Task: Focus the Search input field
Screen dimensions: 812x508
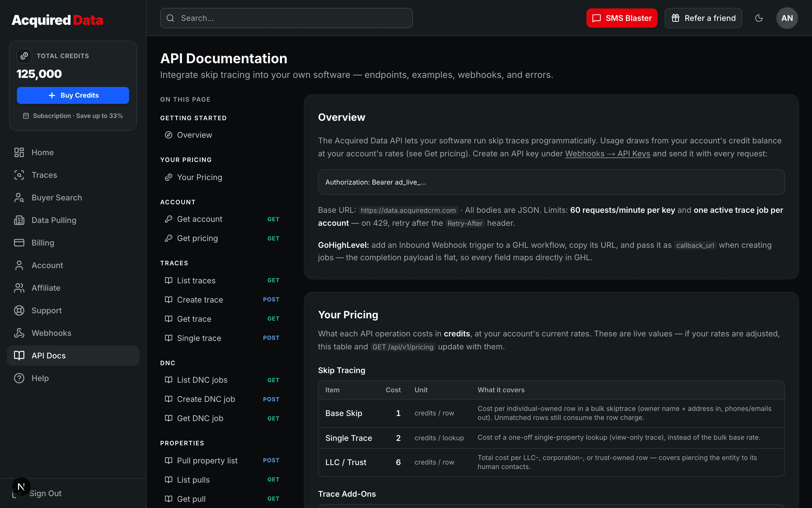Action: [x=286, y=18]
